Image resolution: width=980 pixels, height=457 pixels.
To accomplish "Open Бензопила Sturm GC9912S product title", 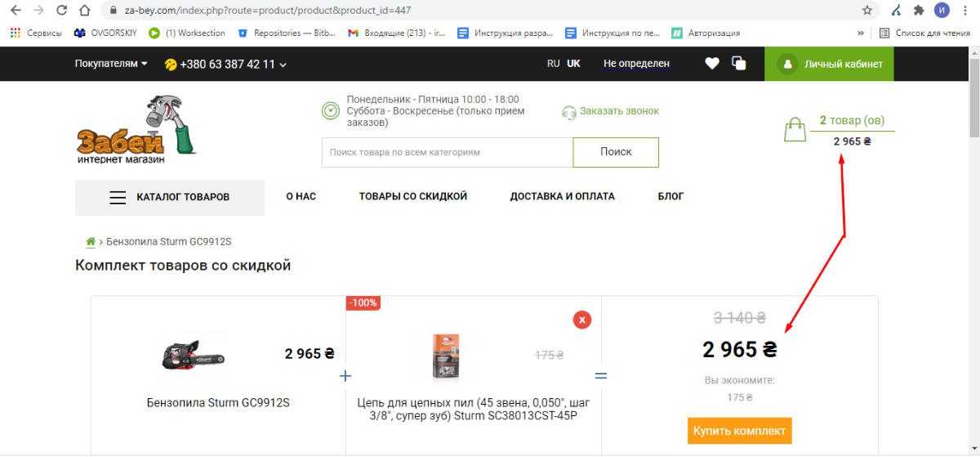I will pos(218,403).
